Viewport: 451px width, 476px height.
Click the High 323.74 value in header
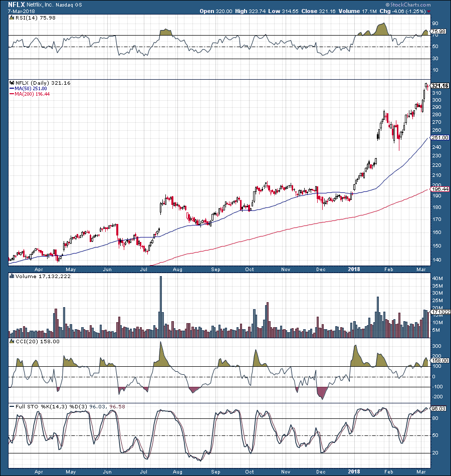click(250, 11)
